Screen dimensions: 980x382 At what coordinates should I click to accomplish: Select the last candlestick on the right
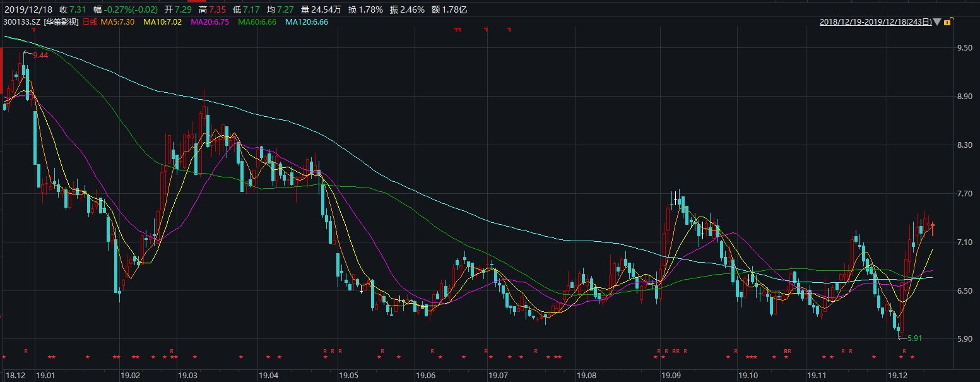tap(933, 226)
